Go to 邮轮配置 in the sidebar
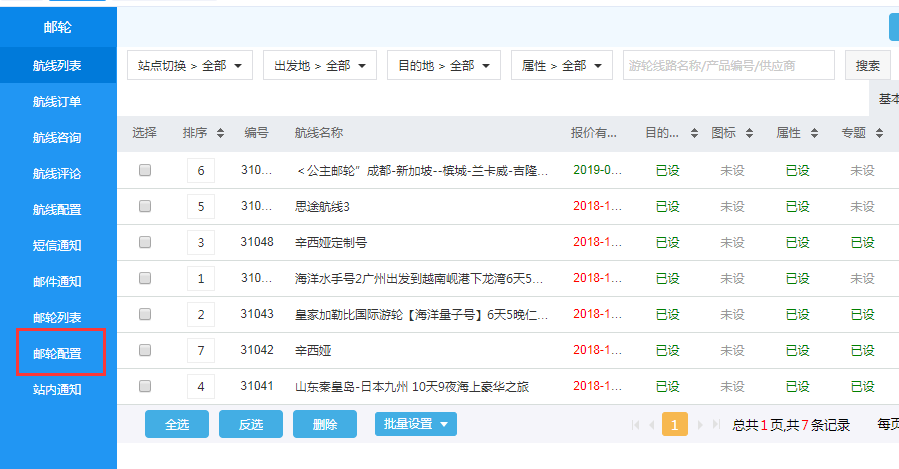 click(58, 354)
